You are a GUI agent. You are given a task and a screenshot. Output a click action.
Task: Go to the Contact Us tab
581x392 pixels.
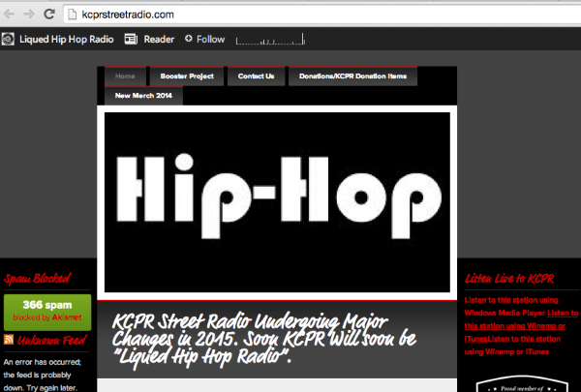(256, 75)
